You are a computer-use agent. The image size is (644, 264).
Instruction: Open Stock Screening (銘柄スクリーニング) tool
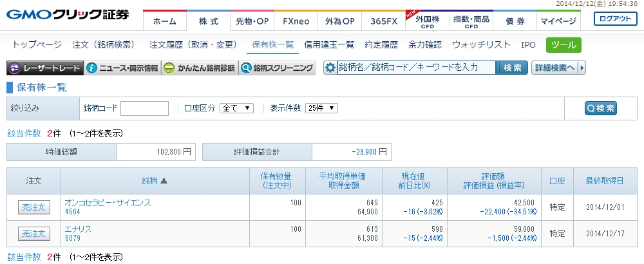(277, 68)
